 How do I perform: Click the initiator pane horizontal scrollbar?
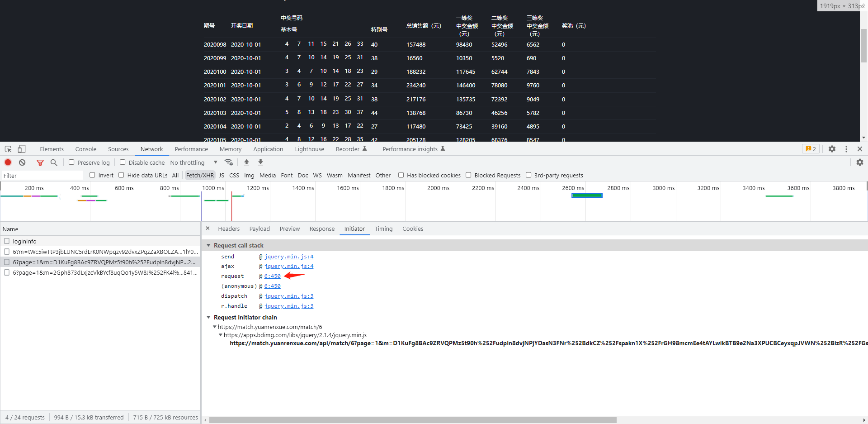pos(413,420)
